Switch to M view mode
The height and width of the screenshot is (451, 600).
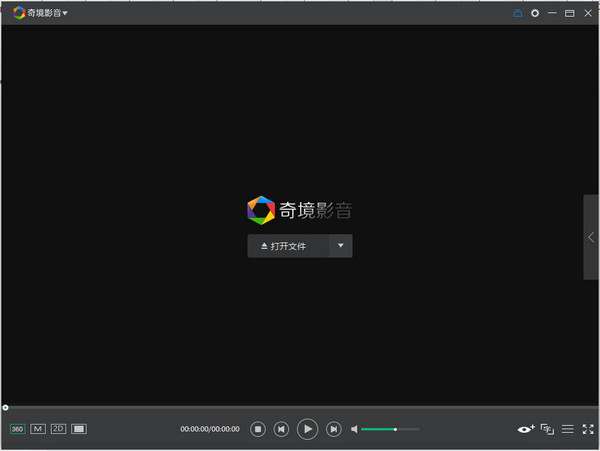point(38,429)
